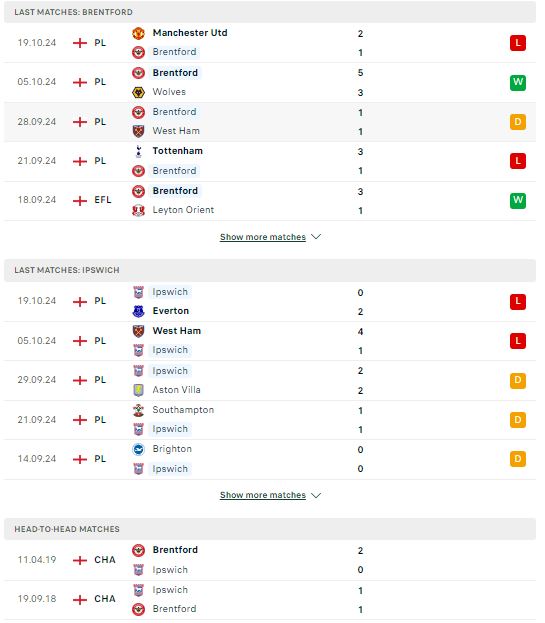Click the orange D badge for Aston Villa match
545x623 pixels.
pos(518,380)
